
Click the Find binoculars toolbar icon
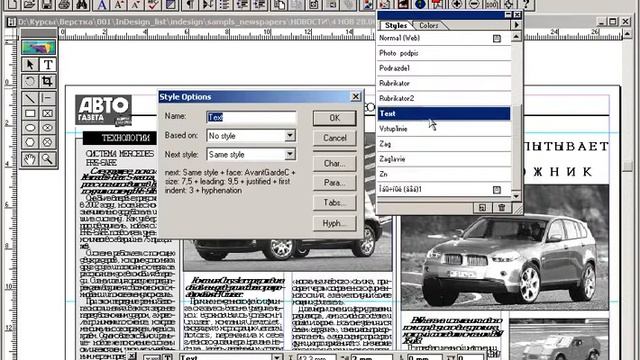click(x=81, y=4)
